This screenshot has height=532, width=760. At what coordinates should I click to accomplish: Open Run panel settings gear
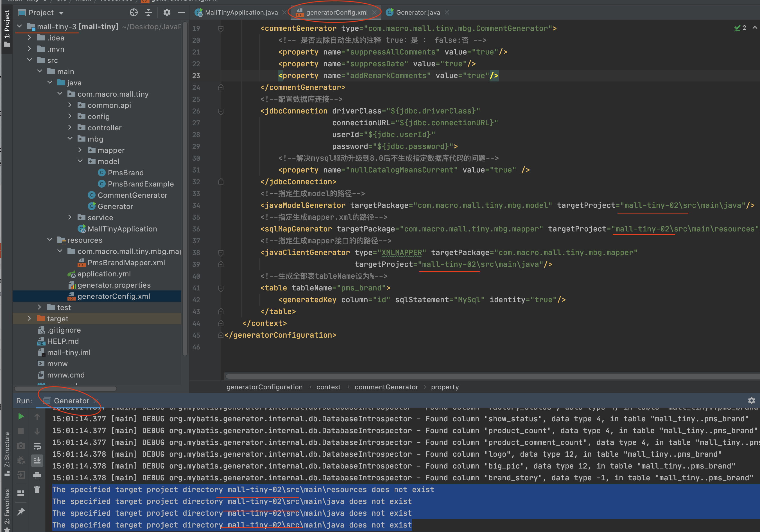click(x=751, y=401)
